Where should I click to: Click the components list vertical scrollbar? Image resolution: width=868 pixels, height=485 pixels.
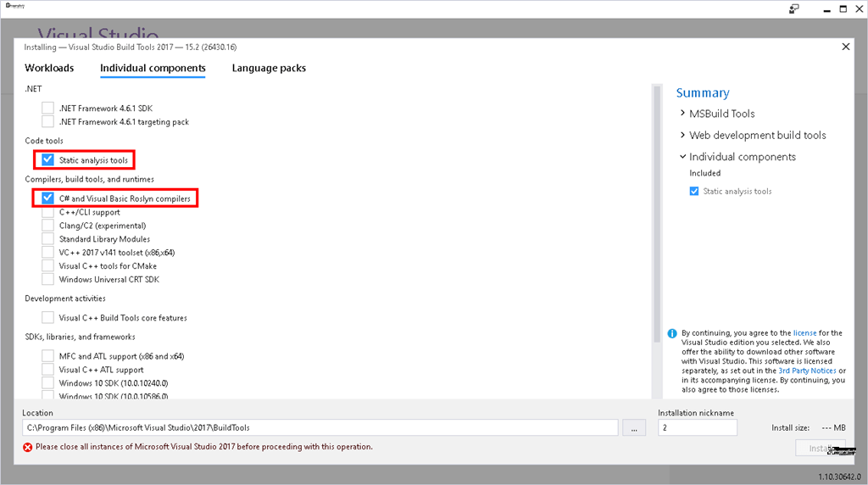pyautogui.click(x=655, y=212)
